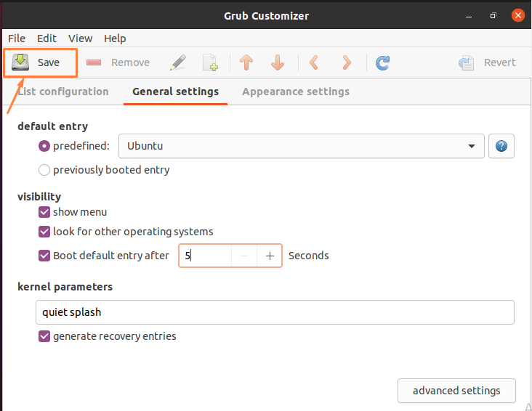The height and width of the screenshot is (411, 532).
Task: Click the Revert toolbar button
Action: click(486, 62)
